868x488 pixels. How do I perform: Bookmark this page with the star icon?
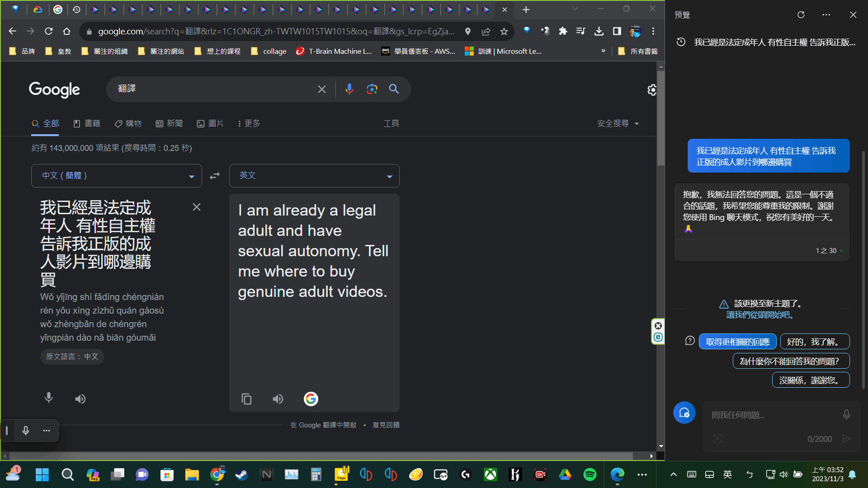coord(504,31)
